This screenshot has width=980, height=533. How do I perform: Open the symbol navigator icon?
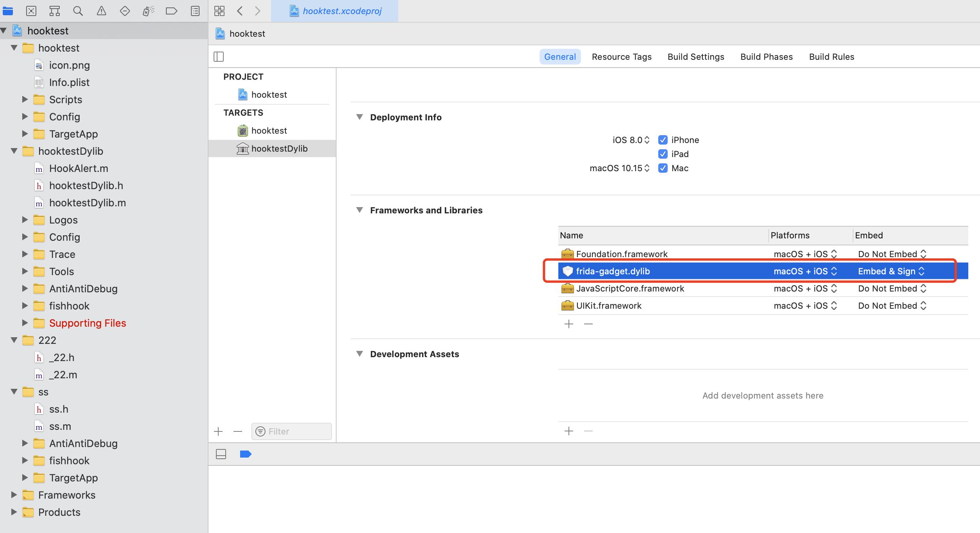coord(55,11)
